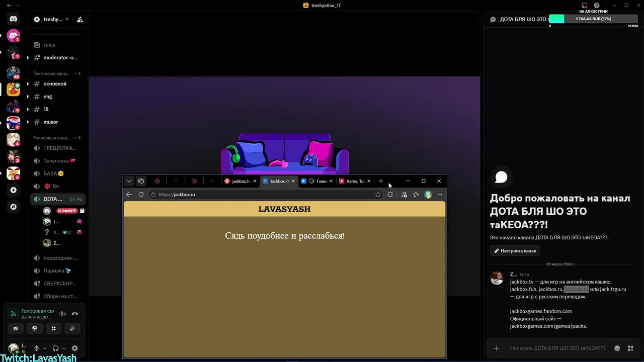The image size is (644, 362).
Task: Join the СВЕРХСЕКР... voice channel
Action: pyautogui.click(x=58, y=284)
